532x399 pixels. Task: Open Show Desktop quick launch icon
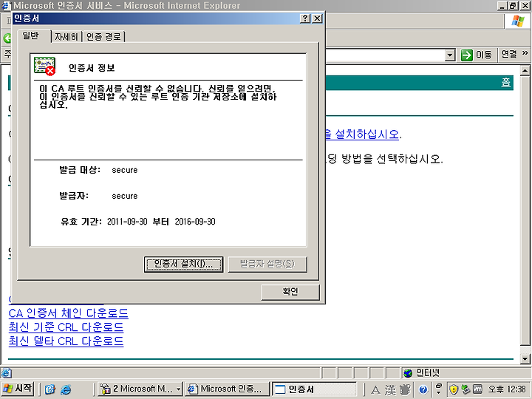coord(50,389)
